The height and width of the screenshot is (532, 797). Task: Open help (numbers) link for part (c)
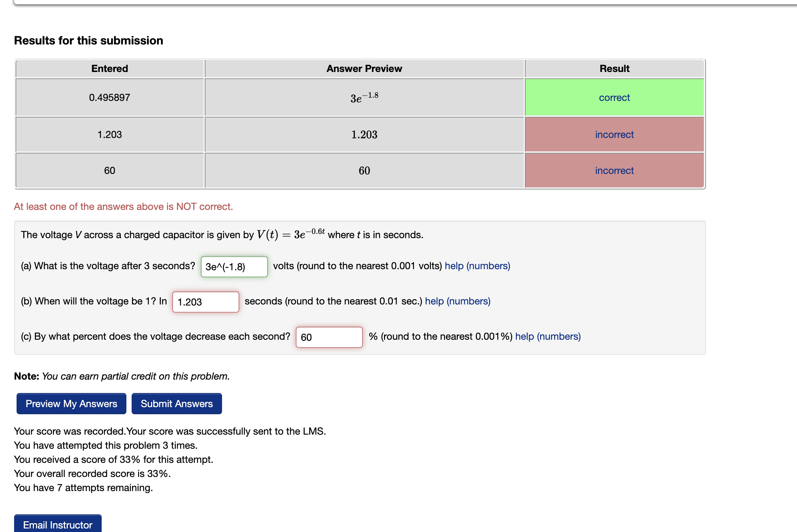pyautogui.click(x=547, y=336)
